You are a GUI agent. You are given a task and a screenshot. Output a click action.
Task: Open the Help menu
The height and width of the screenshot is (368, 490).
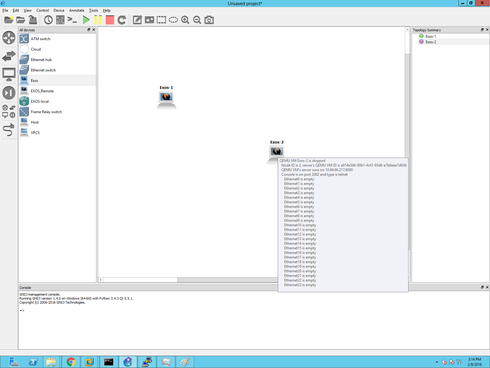[x=106, y=10]
